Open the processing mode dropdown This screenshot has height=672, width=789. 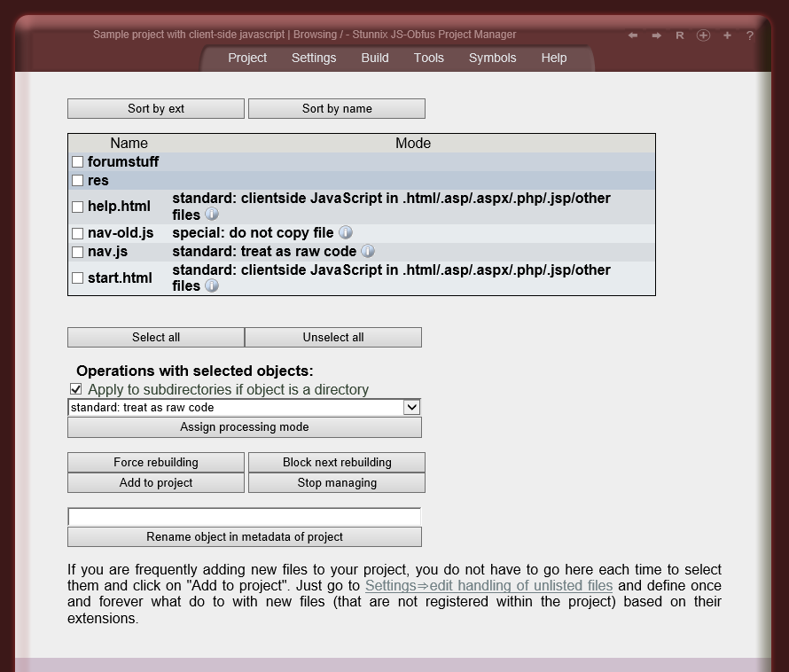pos(410,407)
